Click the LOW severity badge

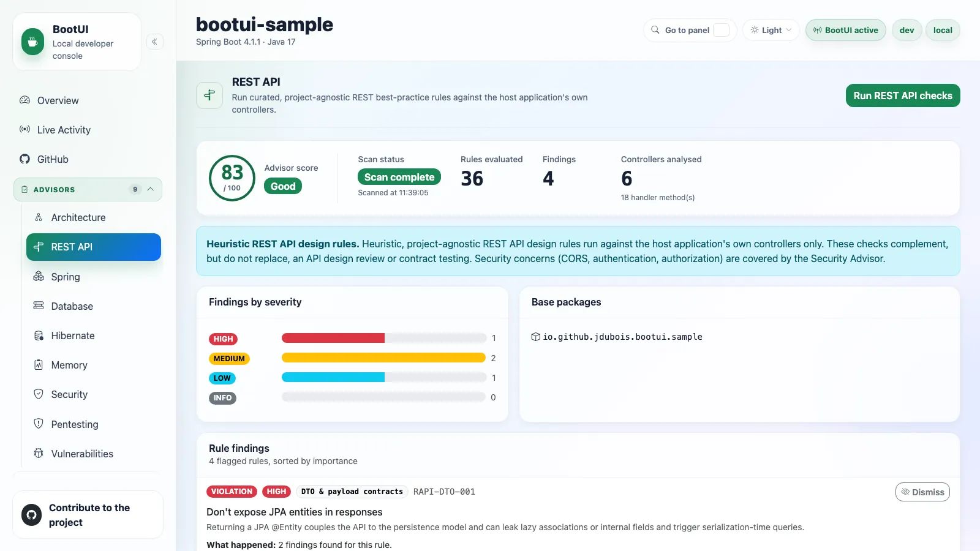point(222,378)
